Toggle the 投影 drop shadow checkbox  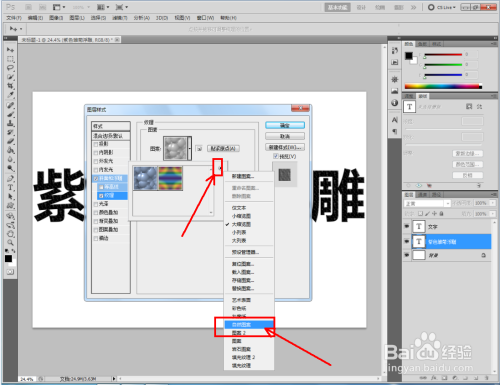click(96, 144)
